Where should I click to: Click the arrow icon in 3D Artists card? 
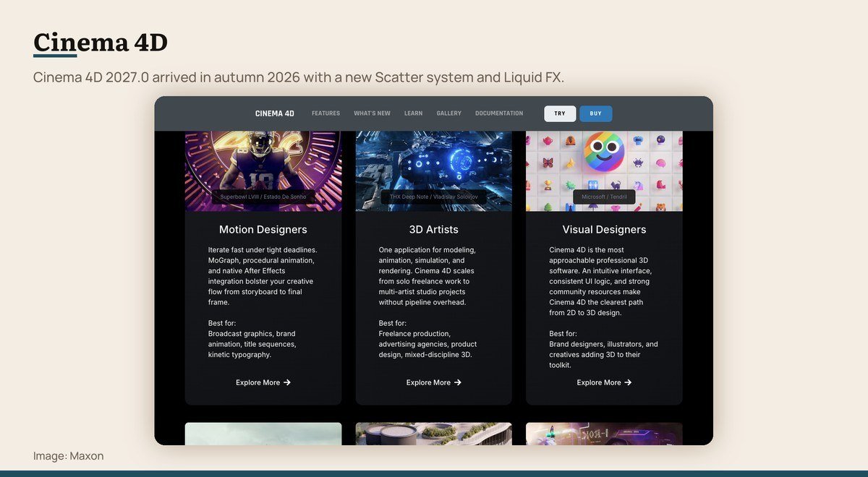[458, 382]
